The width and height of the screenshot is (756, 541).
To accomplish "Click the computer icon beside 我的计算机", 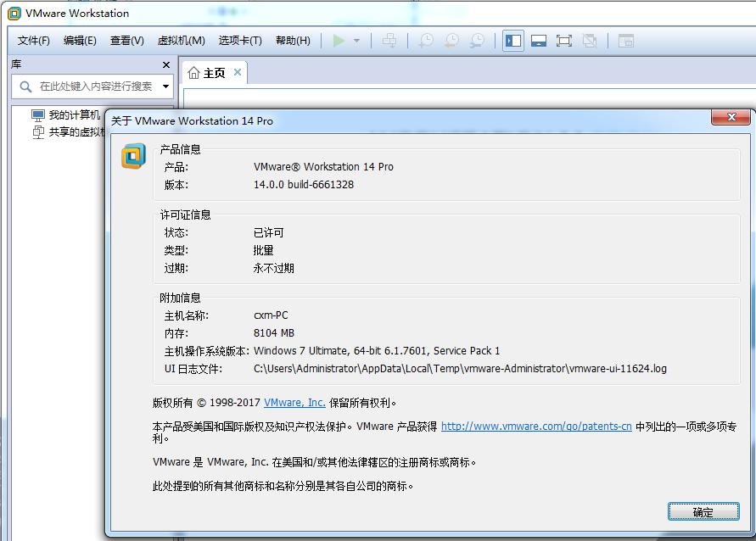I will pyautogui.click(x=38, y=115).
